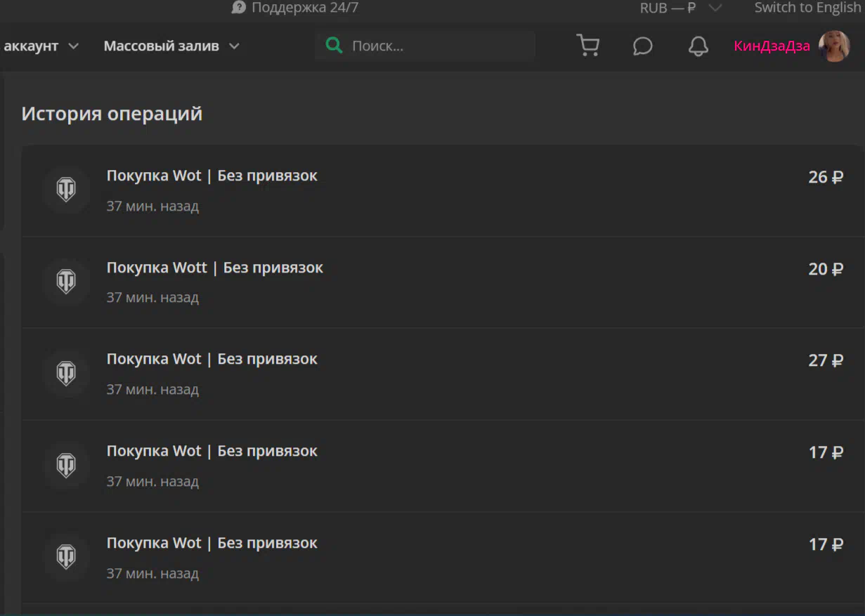865x616 pixels.
Task: Open the notifications bell icon
Action: 698,46
